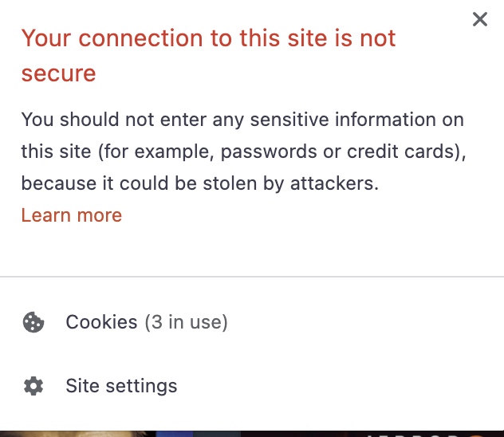Click the red word "secure" in heading
This screenshot has height=437, width=504.
point(58,73)
